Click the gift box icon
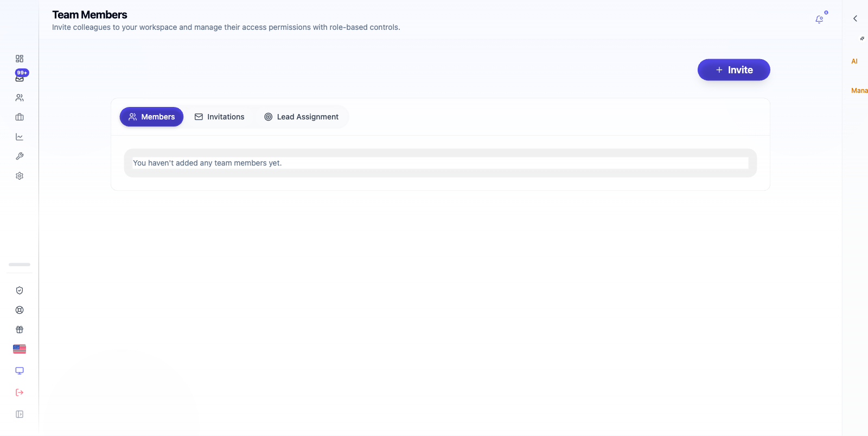This screenshot has width=868, height=436. [x=20, y=330]
